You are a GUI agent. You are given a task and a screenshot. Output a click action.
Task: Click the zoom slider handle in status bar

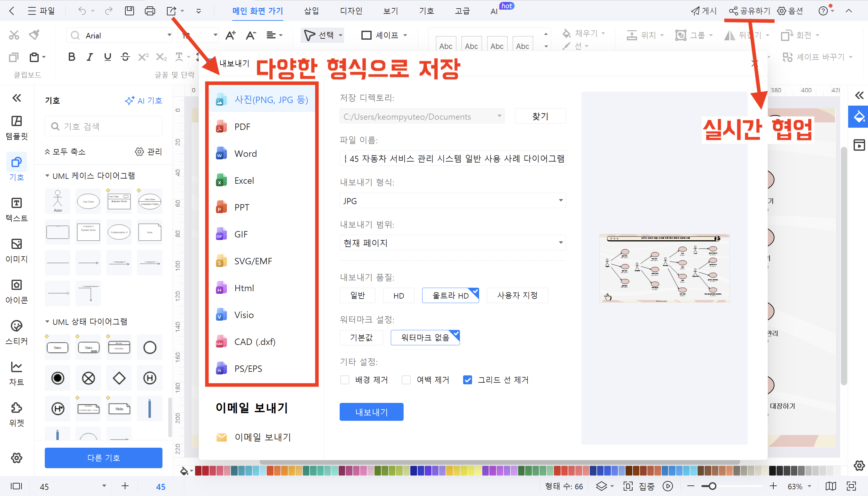(712, 486)
